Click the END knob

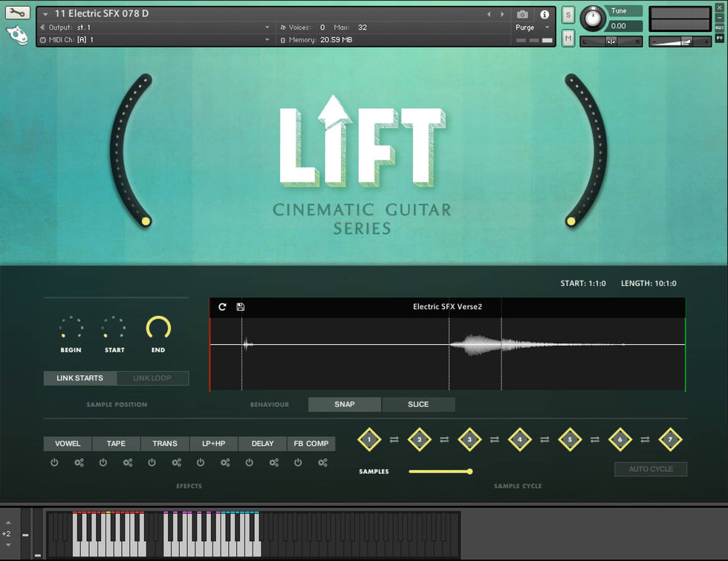point(158,328)
